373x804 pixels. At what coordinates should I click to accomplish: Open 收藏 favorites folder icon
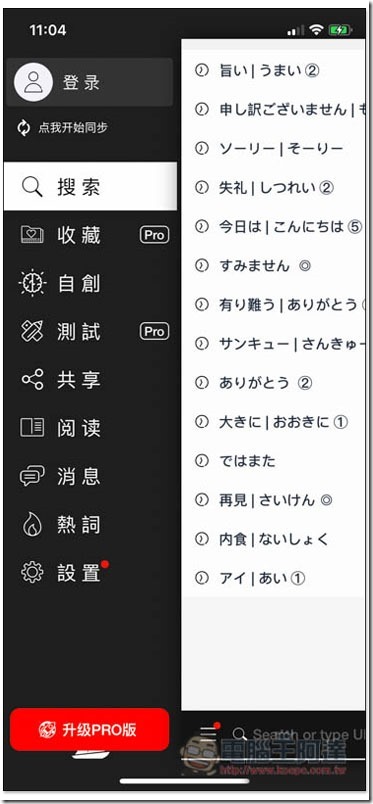click(x=32, y=235)
